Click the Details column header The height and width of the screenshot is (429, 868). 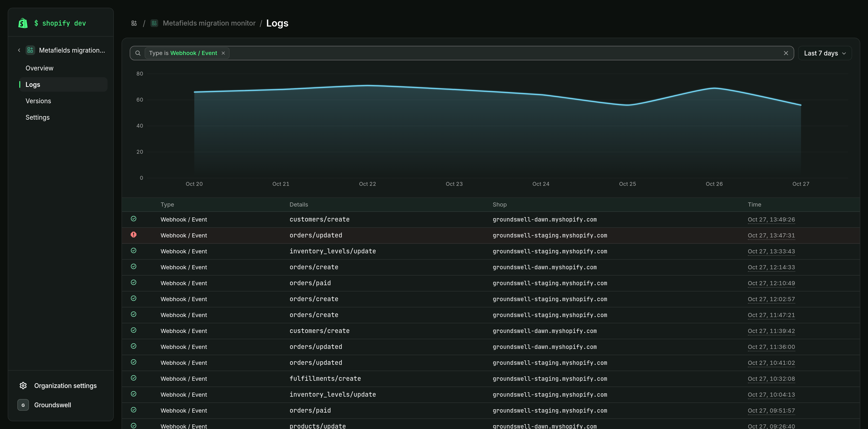(x=299, y=204)
